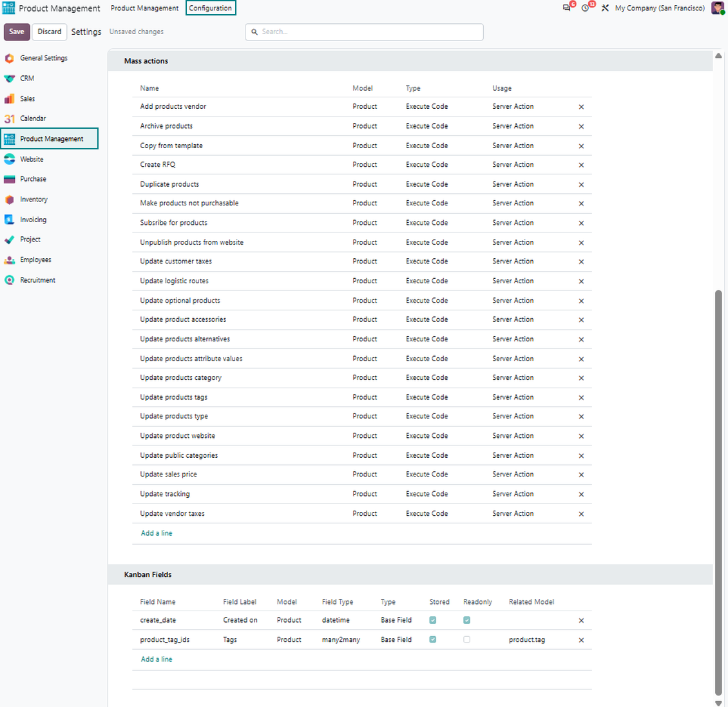The height and width of the screenshot is (707, 728).
Task: Click the Inventory sidebar icon
Action: point(9,200)
